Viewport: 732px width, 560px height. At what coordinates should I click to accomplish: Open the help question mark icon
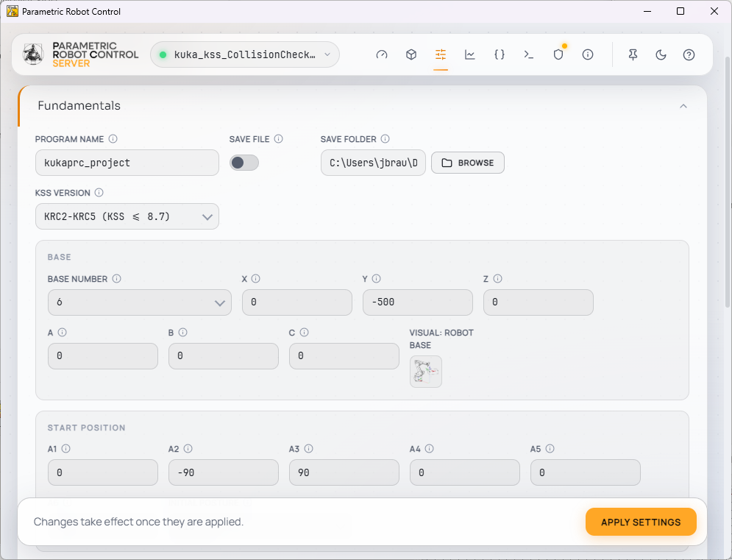click(x=689, y=54)
